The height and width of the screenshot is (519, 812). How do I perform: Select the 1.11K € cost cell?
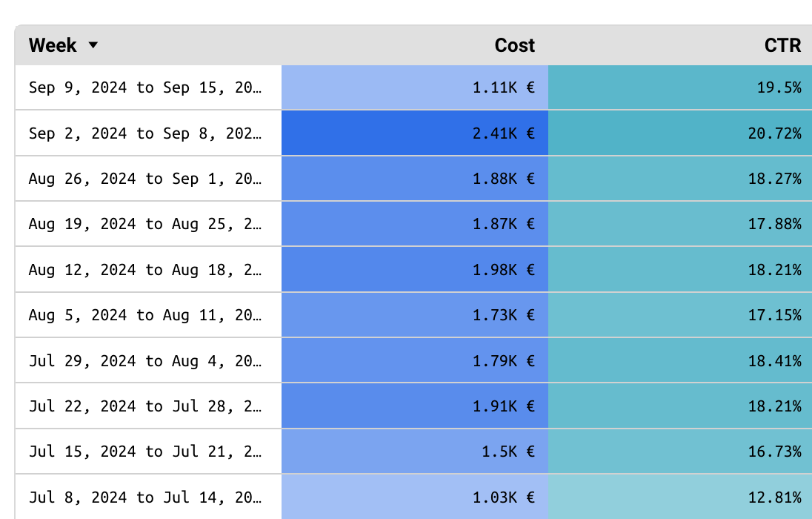tap(503, 87)
